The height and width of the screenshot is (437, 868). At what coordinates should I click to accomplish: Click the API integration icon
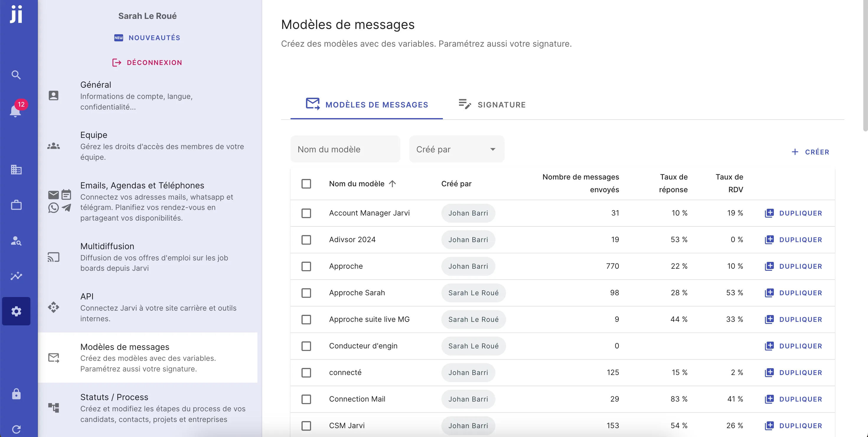point(53,307)
